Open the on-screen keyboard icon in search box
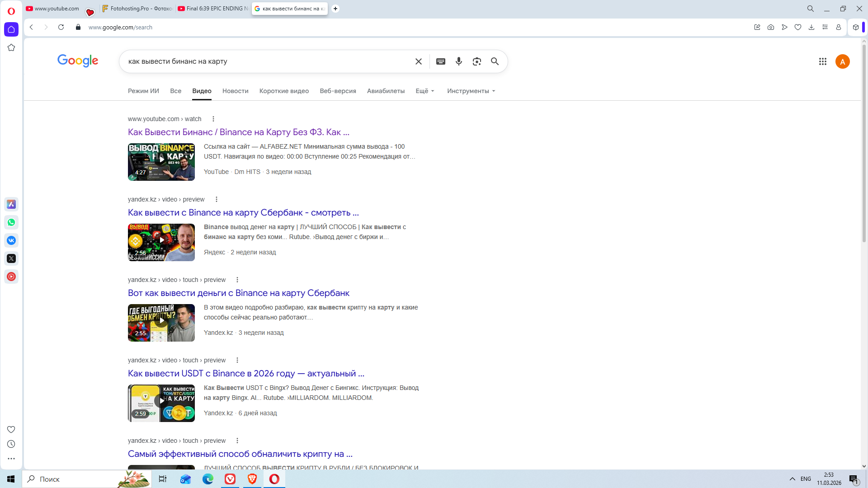 coord(441,61)
